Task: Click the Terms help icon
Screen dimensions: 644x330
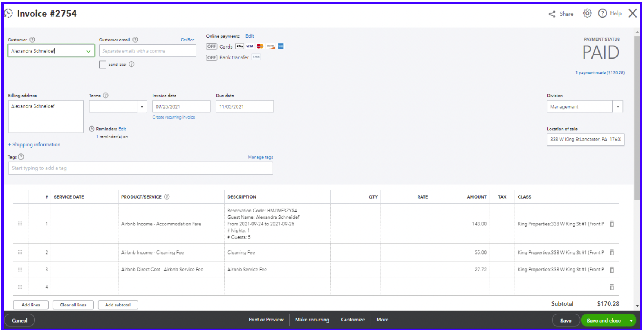Action: tap(106, 96)
